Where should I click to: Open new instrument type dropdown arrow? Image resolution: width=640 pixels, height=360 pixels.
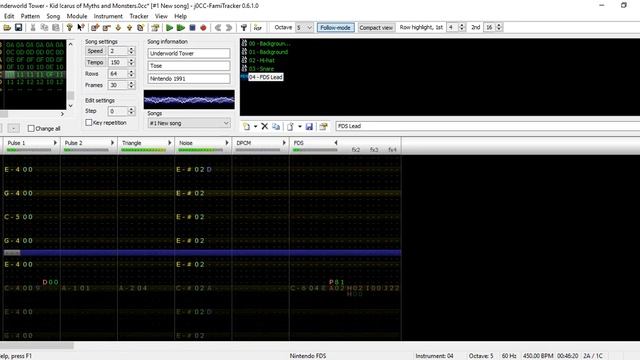pos(256,127)
